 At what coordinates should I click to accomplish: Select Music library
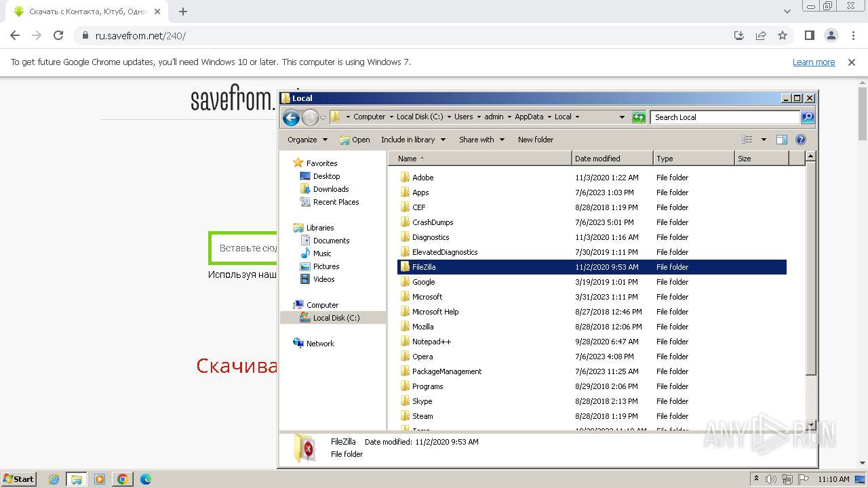tap(322, 253)
